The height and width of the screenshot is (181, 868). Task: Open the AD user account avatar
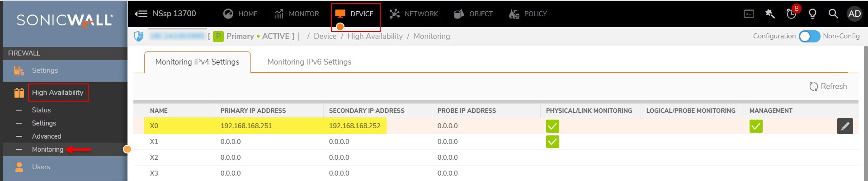coord(854,14)
